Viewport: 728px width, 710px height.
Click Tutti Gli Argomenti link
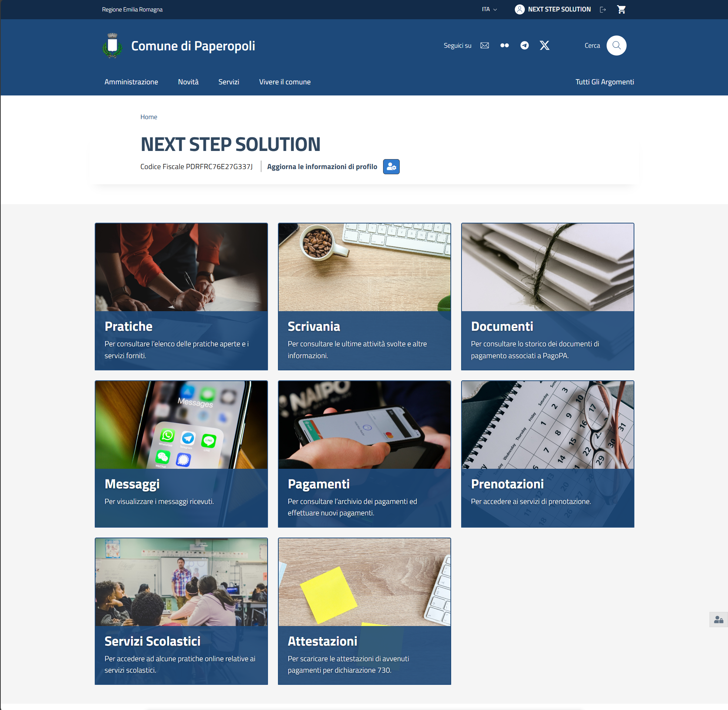604,82
